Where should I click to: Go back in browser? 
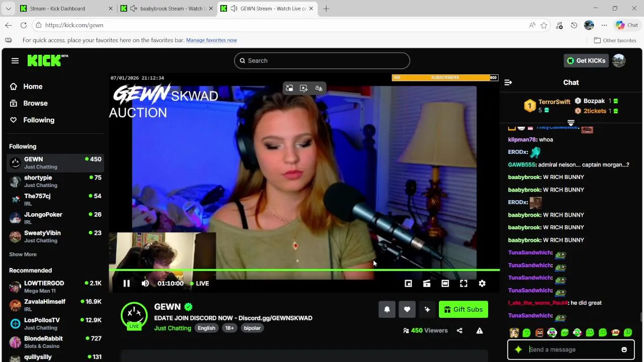click(x=9, y=25)
